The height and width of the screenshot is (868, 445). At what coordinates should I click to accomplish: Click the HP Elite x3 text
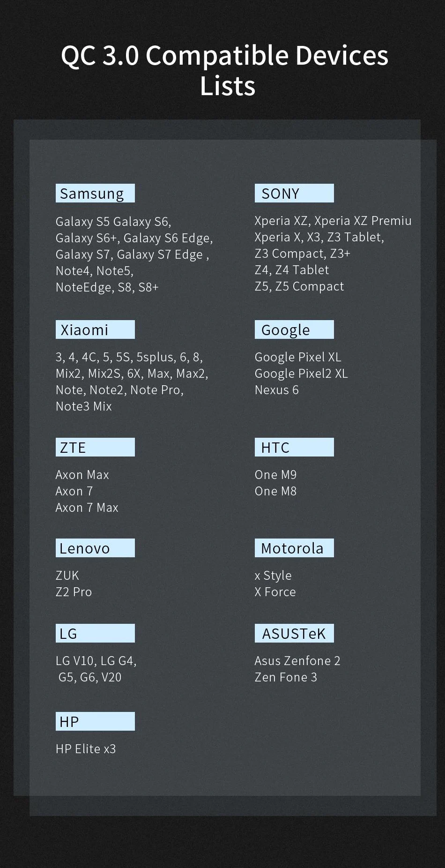click(x=86, y=749)
